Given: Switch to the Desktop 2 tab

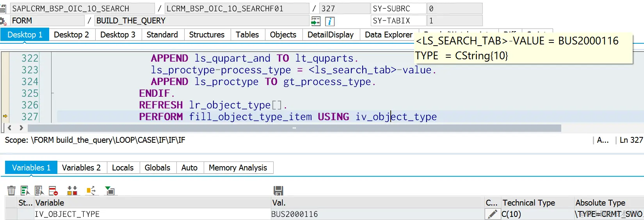Looking at the screenshot, I should click(71, 35).
